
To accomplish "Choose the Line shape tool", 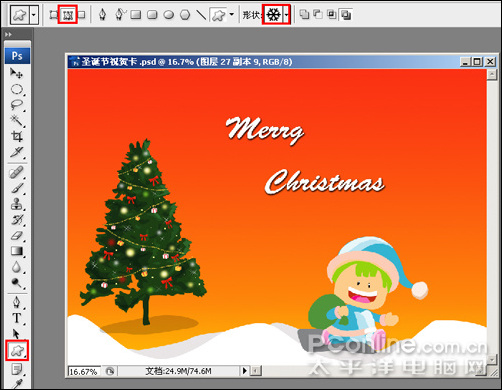I will pos(201,15).
